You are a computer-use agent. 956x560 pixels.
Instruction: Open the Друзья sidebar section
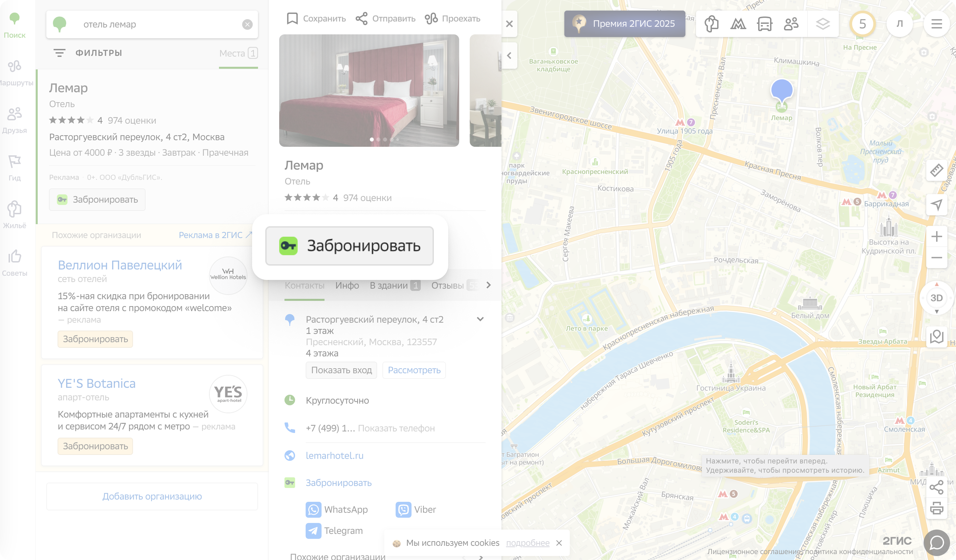pyautogui.click(x=15, y=121)
